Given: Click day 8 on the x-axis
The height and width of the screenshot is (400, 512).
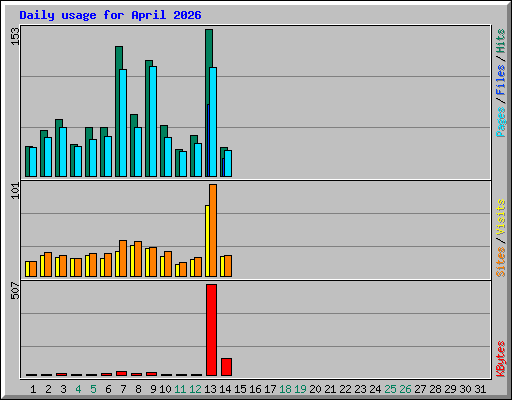Looking at the screenshot, I should point(138,389).
